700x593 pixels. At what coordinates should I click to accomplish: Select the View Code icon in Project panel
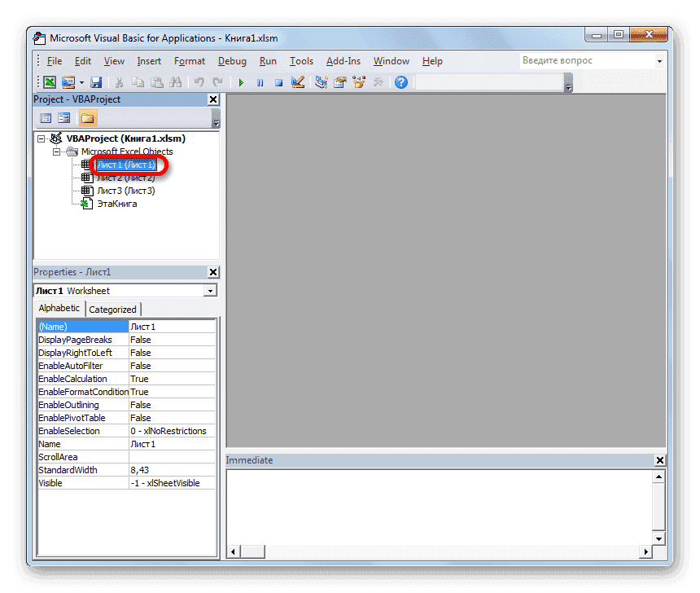(46, 117)
